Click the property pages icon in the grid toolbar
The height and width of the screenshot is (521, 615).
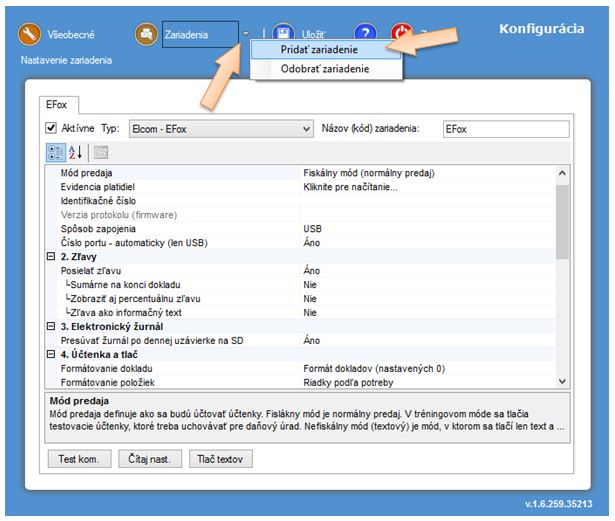[101, 152]
